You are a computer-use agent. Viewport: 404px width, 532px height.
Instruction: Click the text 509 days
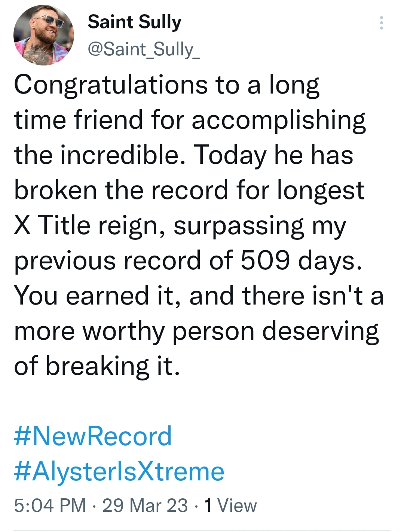tap(301, 260)
